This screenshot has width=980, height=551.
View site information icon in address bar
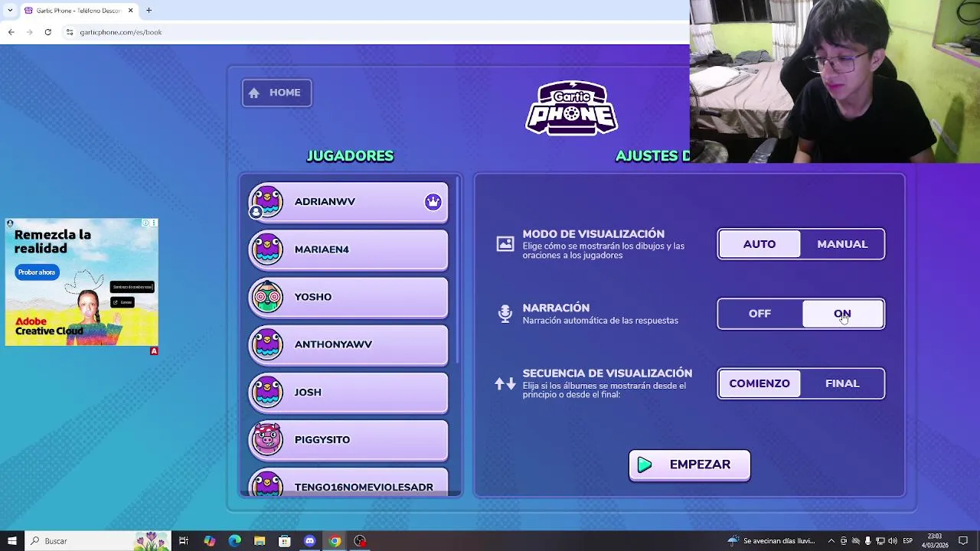[x=69, y=32]
